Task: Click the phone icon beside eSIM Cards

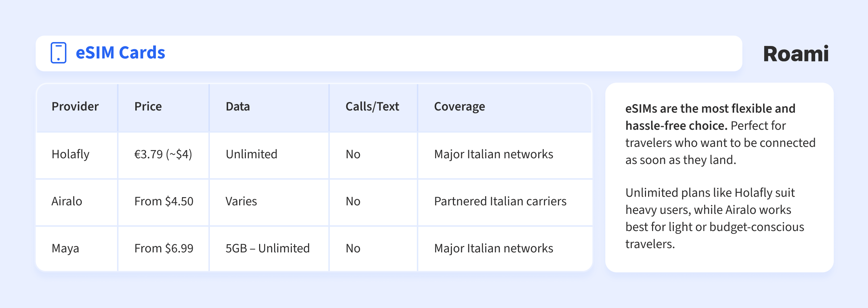Action: (x=59, y=53)
